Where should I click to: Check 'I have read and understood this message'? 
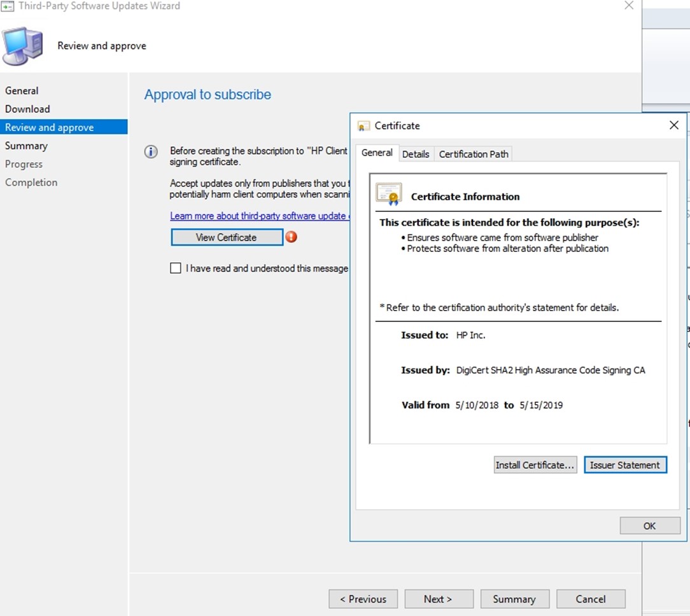coord(176,268)
